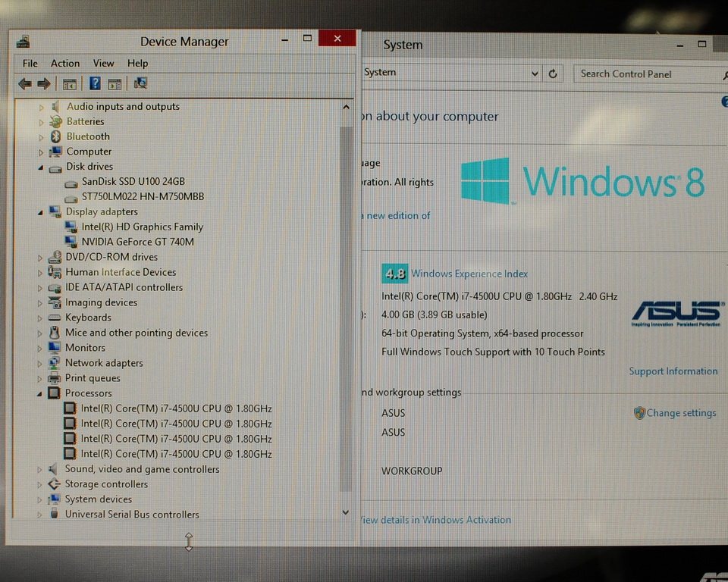Click 'Full Windows Touch Support' text

tap(493, 352)
